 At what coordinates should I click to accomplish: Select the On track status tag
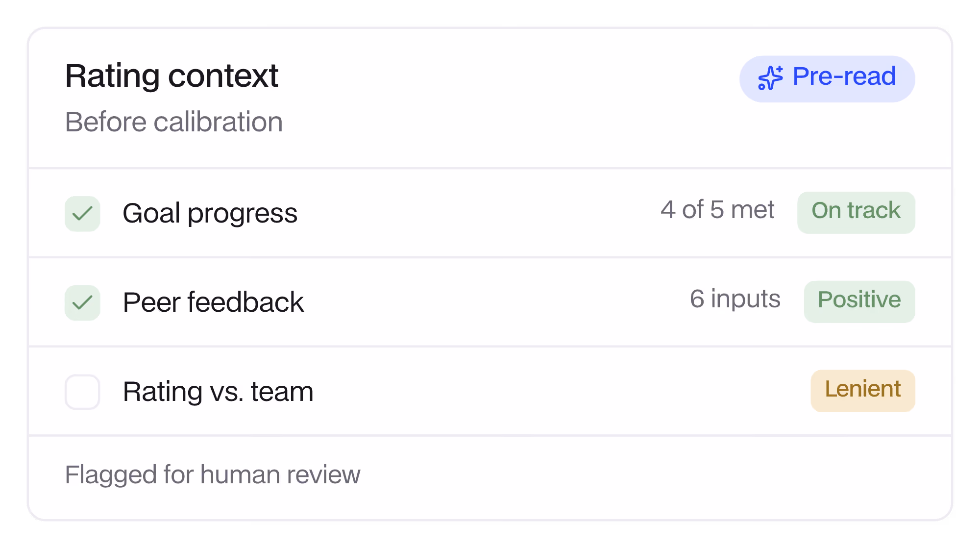(856, 212)
